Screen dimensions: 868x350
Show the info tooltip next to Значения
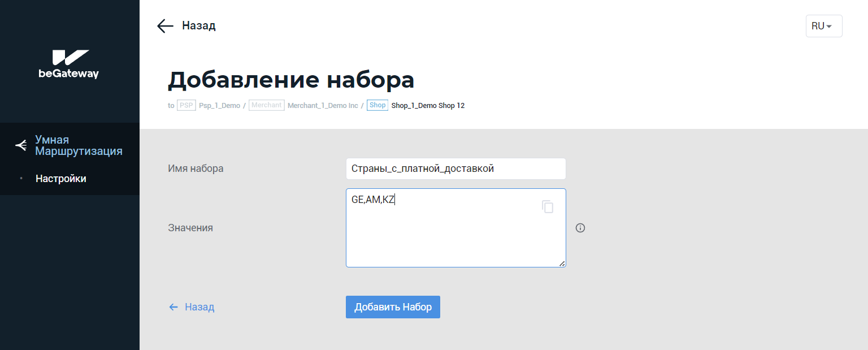pos(580,228)
